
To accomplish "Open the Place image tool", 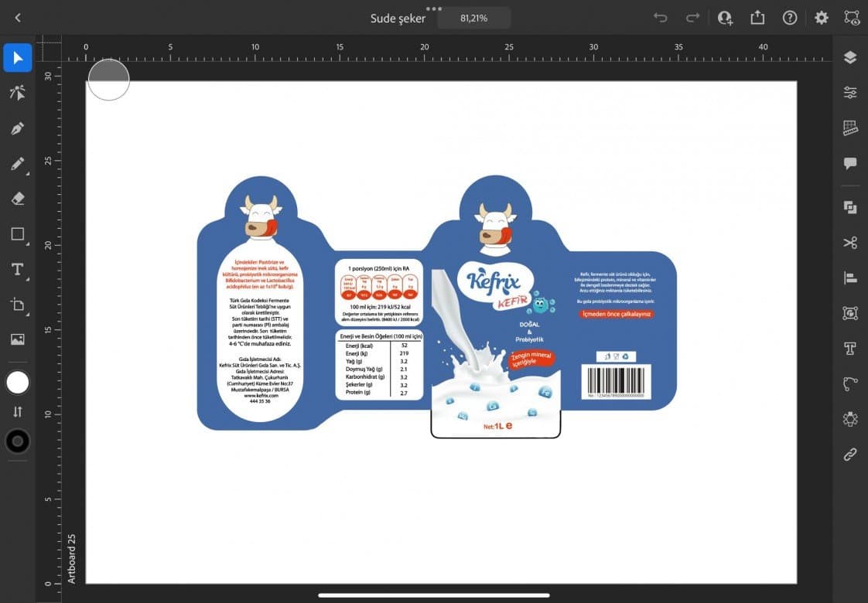I will [x=18, y=339].
